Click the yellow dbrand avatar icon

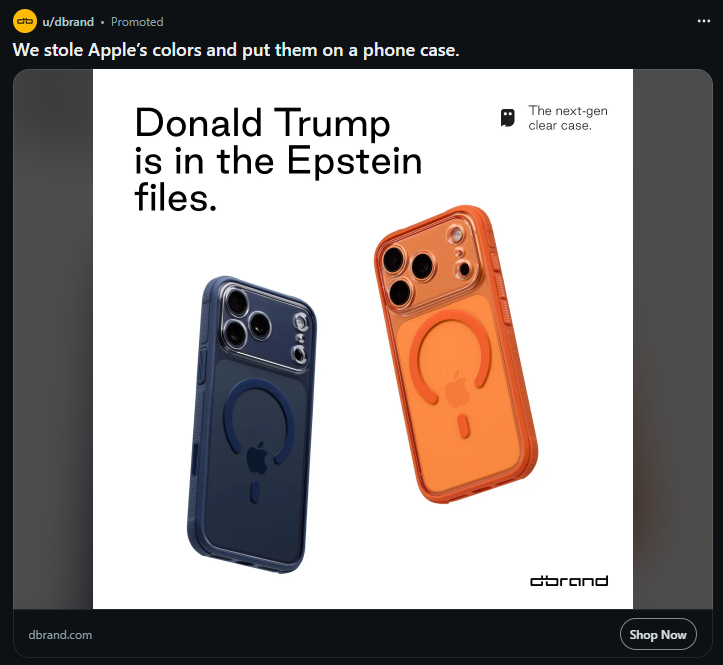pos(25,21)
